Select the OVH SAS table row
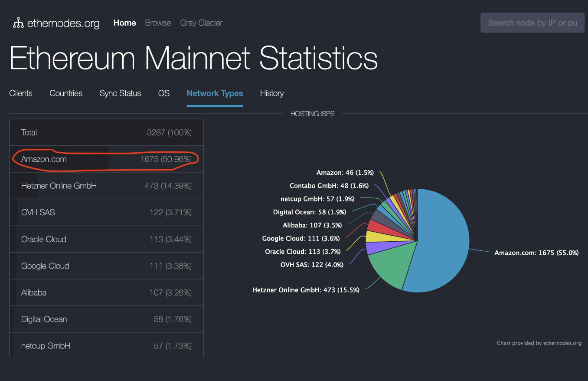588x381 pixels. coord(106,213)
